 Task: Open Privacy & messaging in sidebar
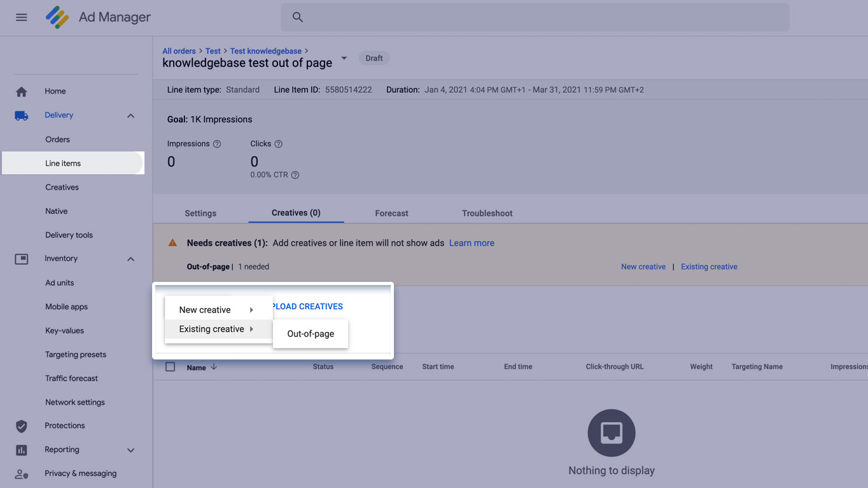tap(80, 473)
